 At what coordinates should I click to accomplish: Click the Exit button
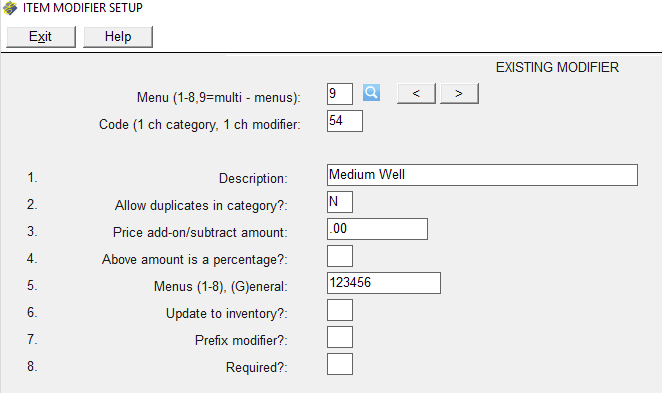(x=41, y=37)
